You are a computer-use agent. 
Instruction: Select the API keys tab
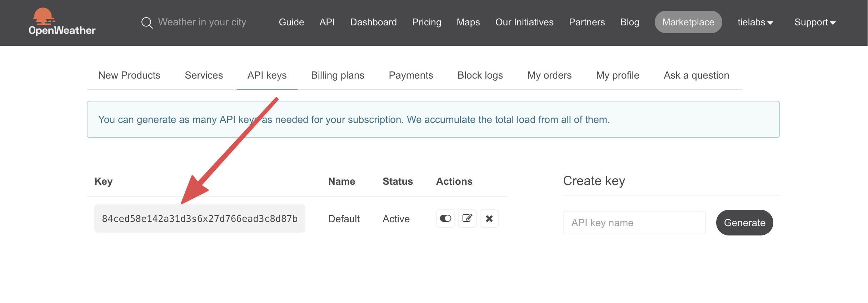pos(267,75)
